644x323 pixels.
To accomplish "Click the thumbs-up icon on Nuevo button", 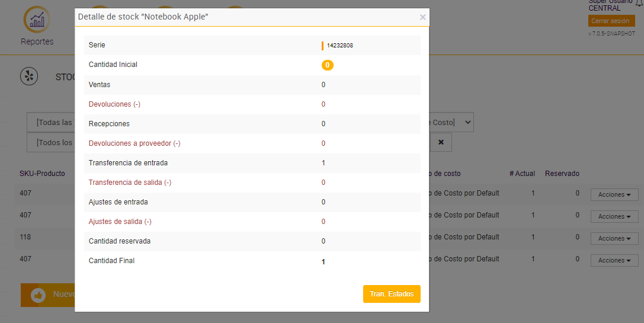I will [x=39, y=295].
